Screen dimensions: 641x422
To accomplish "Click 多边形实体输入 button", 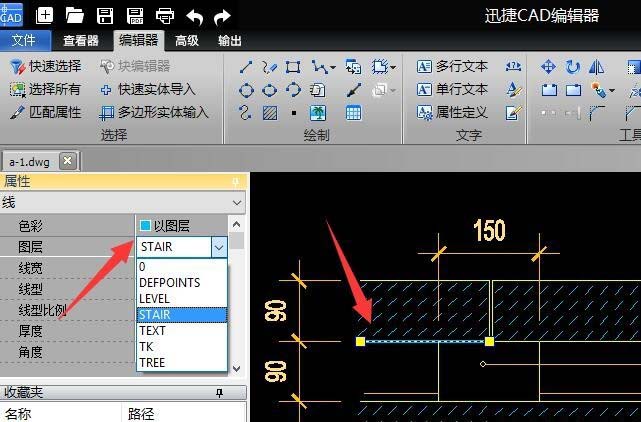I will 154,112.
